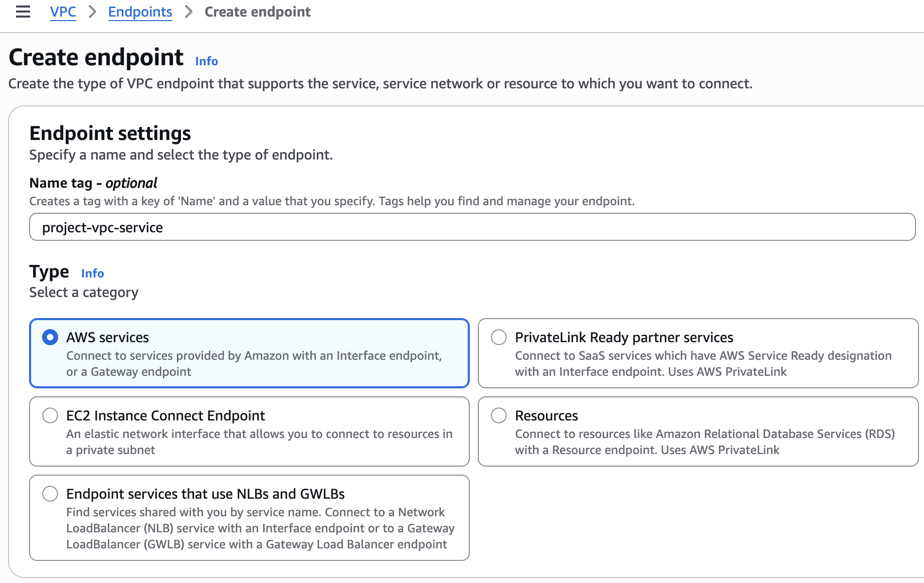The height and width of the screenshot is (583, 924).
Task: Open Info link beside Type heading
Action: pos(93,273)
